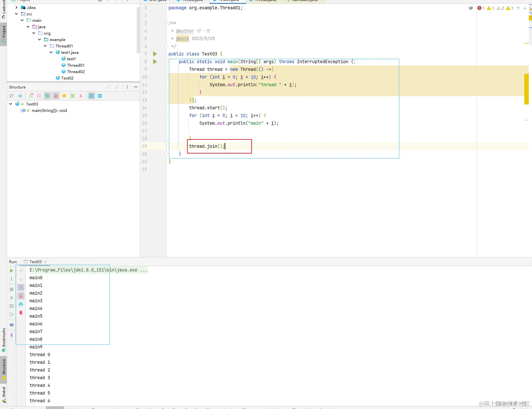Screen dimensions: 532x409
Task: Select main(String[]): void in Structure
Action: 49,110
